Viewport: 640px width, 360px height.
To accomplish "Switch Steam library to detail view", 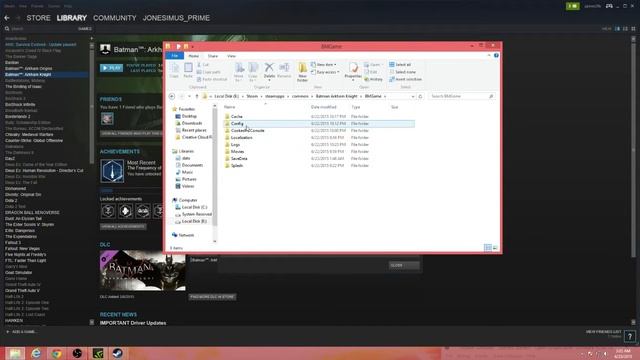I will (617, 29).
